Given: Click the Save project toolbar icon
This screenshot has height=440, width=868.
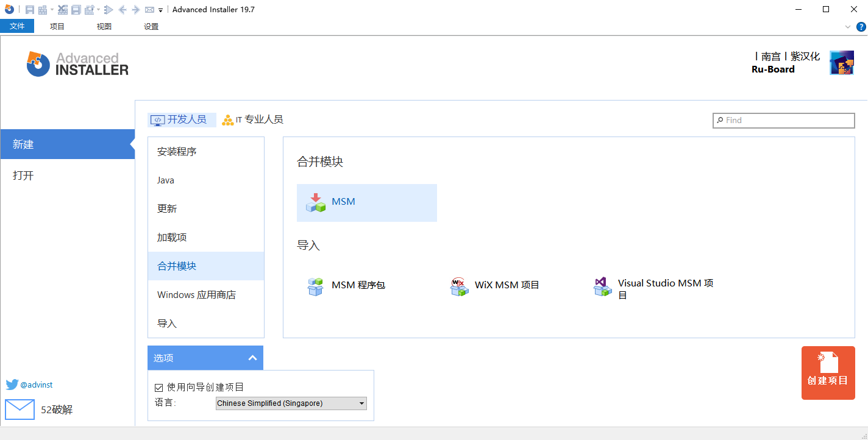Looking at the screenshot, I should 30,9.
